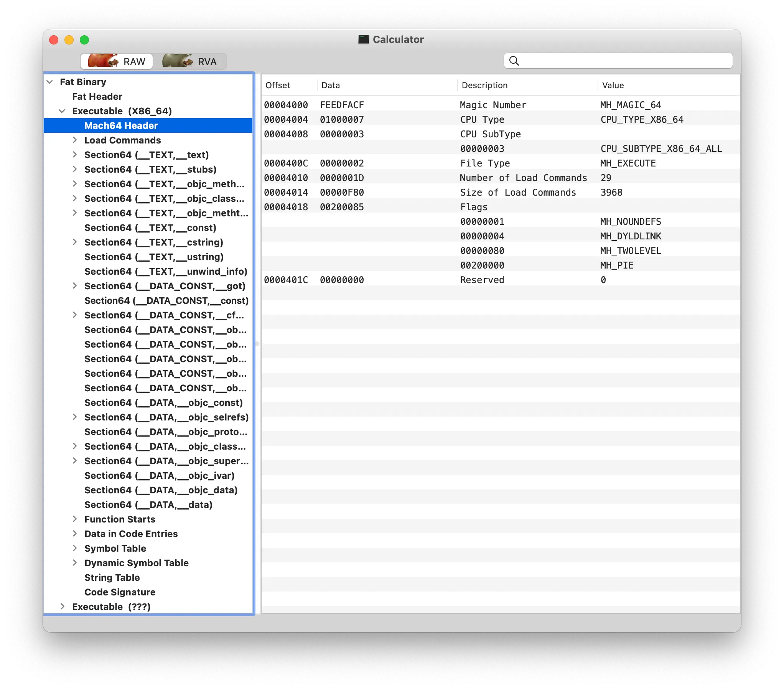Screen dimensions: 784x689
Task: Minimize the window with yellow button
Action: pyautogui.click(x=69, y=40)
